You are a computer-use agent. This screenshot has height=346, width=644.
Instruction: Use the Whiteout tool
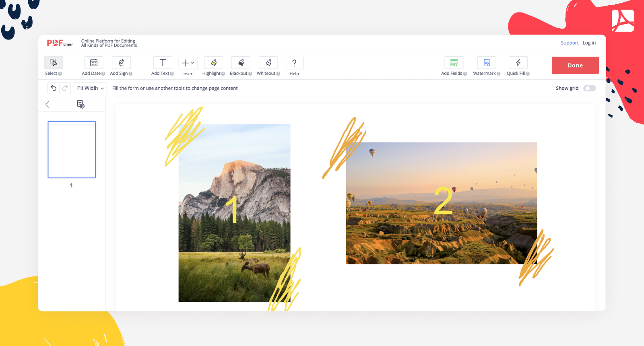point(268,63)
